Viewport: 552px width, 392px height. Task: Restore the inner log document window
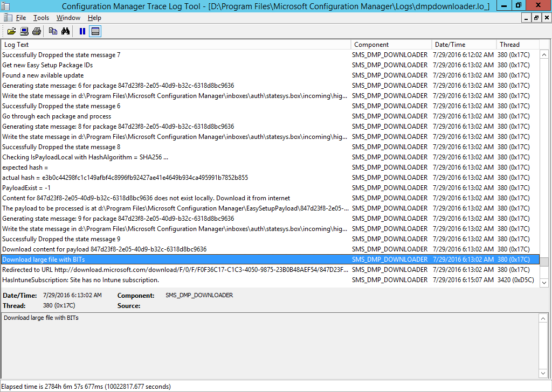(536, 18)
